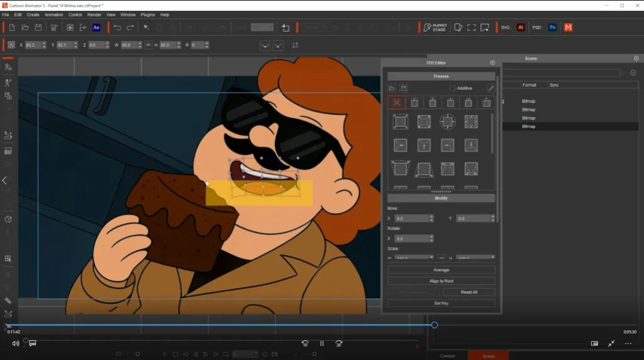Click the Average button
644x360 pixels.
pos(441,270)
